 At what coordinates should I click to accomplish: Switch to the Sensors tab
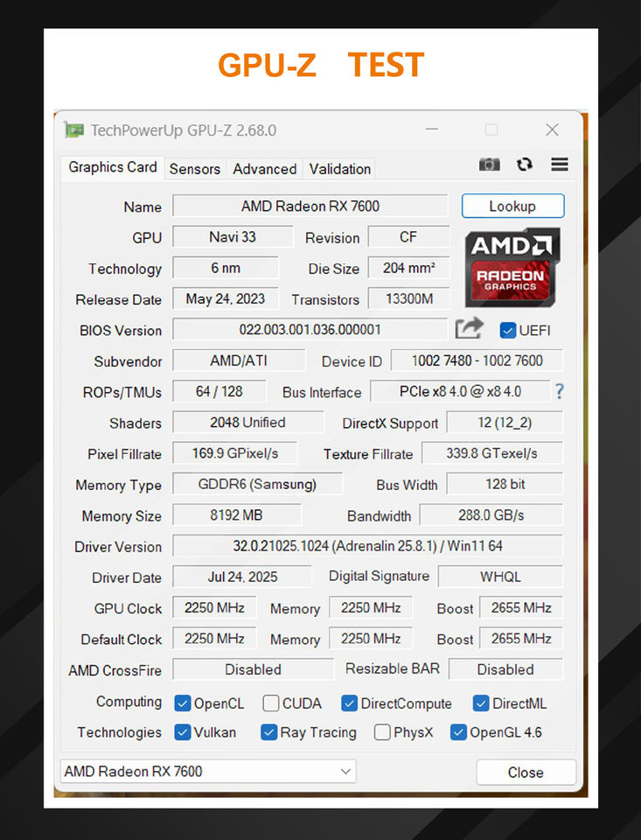(195, 169)
